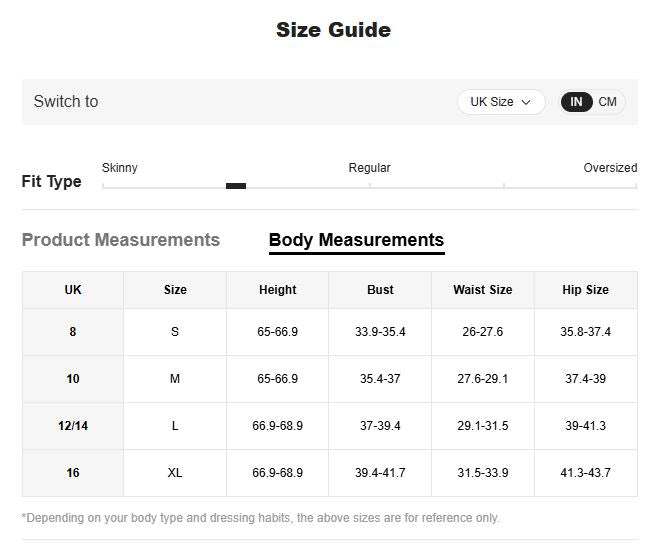The width and height of the screenshot is (662, 548).
Task: Click the Bust column header
Action: (380, 290)
